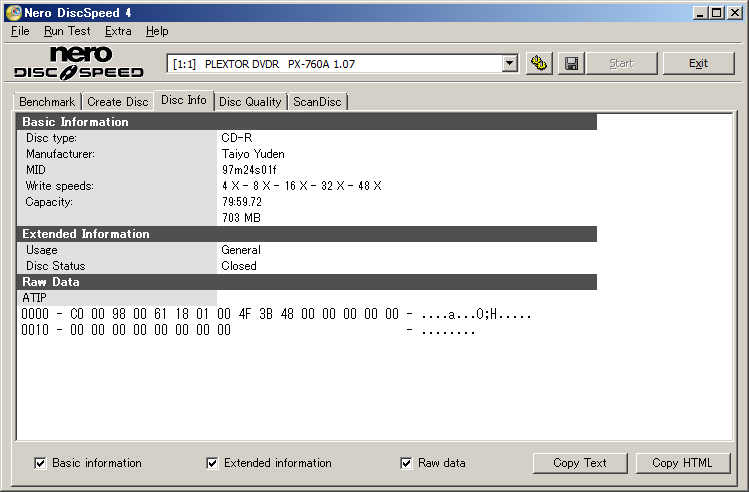This screenshot has width=749, height=492.
Task: Switch to the Benchmark tab
Action: 47,101
